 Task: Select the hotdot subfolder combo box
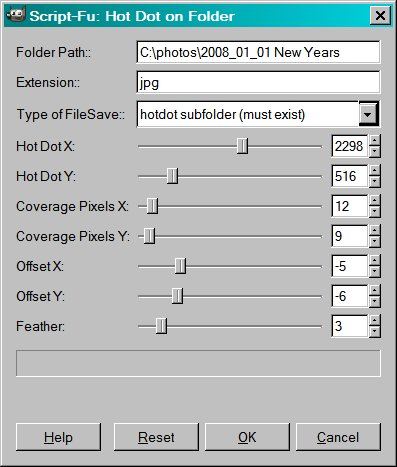(x=258, y=114)
